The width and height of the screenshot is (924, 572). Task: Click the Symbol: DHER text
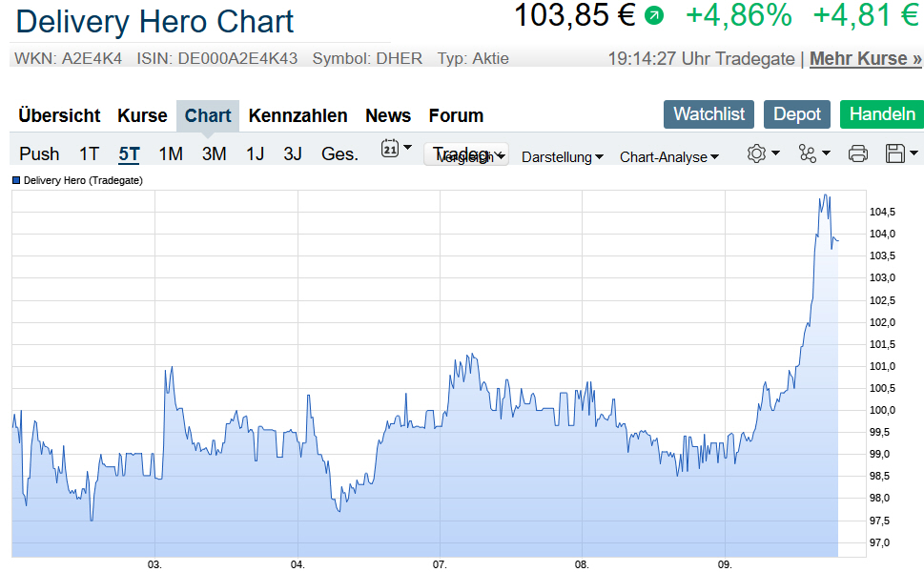click(x=367, y=58)
